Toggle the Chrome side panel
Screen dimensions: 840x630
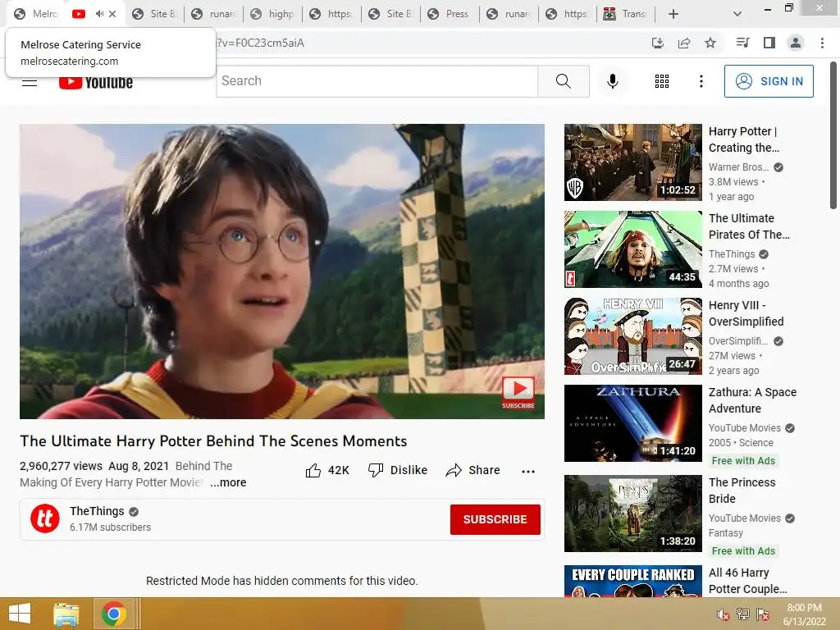tap(769, 43)
